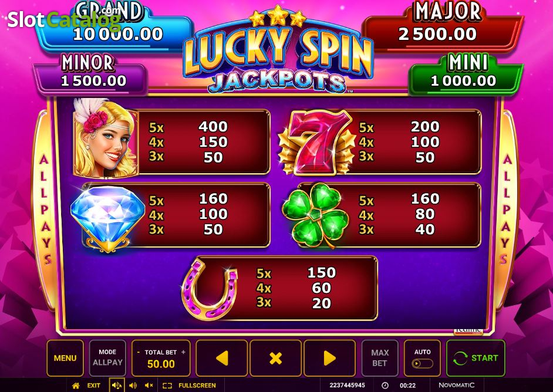553x392 pixels.
Task: Decrease total bet with minus
Action: [x=139, y=352]
